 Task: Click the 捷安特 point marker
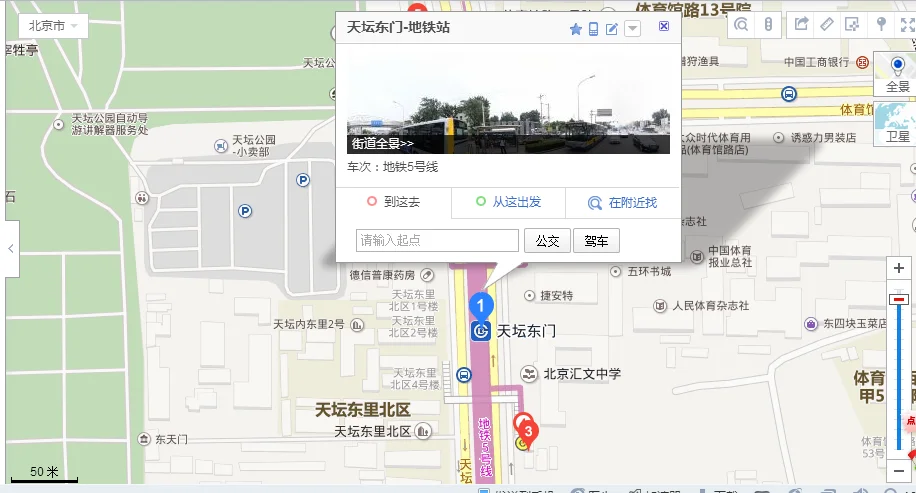[529, 296]
